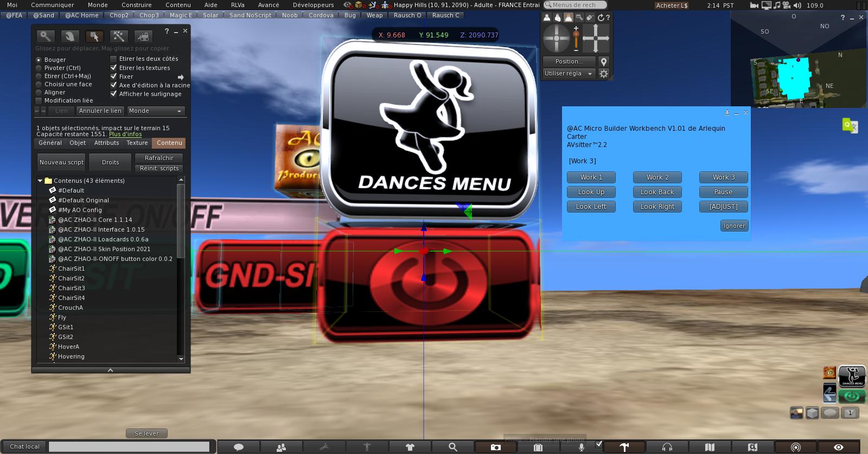
Task: Switch to the Texture tab
Action: click(137, 143)
